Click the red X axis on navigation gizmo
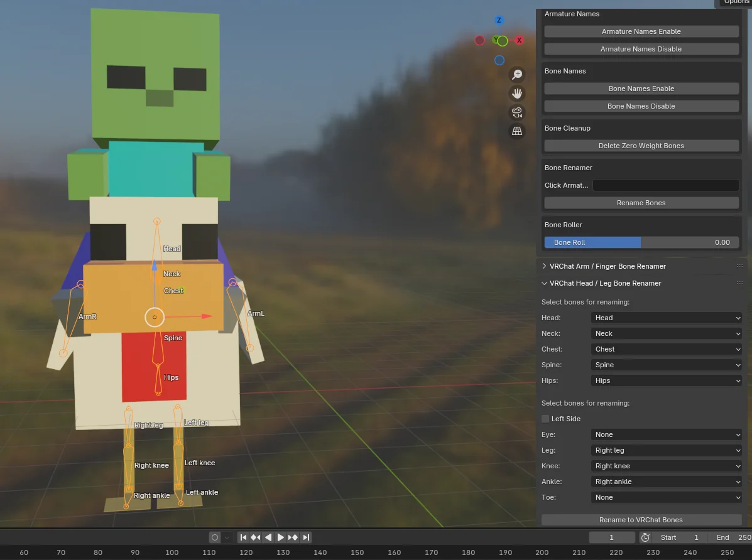752x560 pixels. 519,40
